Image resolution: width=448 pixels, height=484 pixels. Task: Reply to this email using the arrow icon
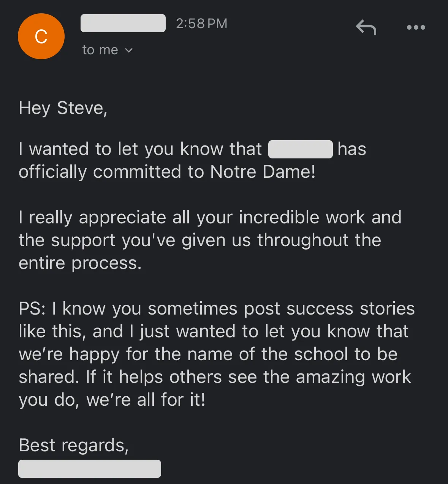pos(366,28)
